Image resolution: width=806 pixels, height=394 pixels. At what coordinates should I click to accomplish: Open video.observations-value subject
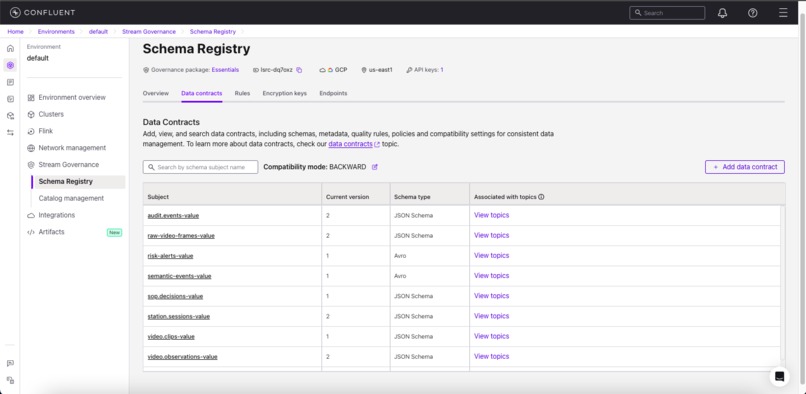pyautogui.click(x=182, y=357)
